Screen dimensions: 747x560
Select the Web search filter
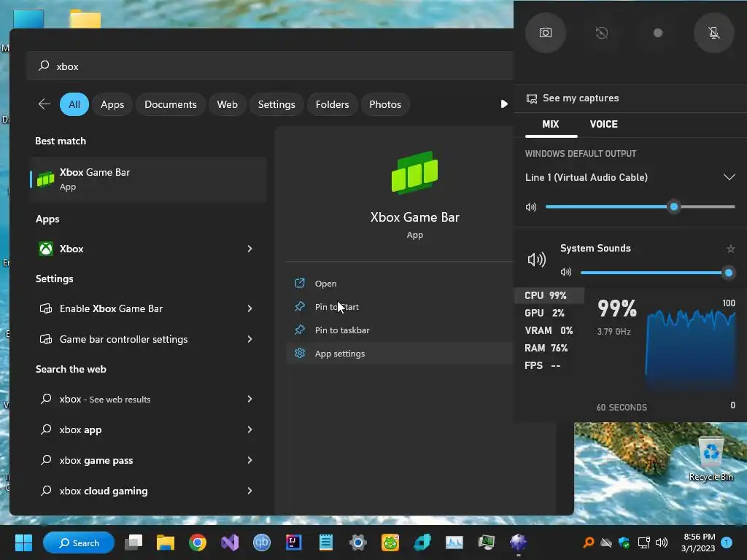(x=228, y=104)
